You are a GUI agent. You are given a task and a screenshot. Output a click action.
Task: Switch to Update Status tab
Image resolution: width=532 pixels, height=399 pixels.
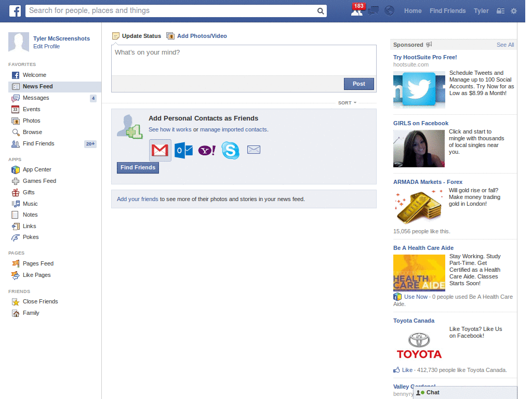pos(137,36)
